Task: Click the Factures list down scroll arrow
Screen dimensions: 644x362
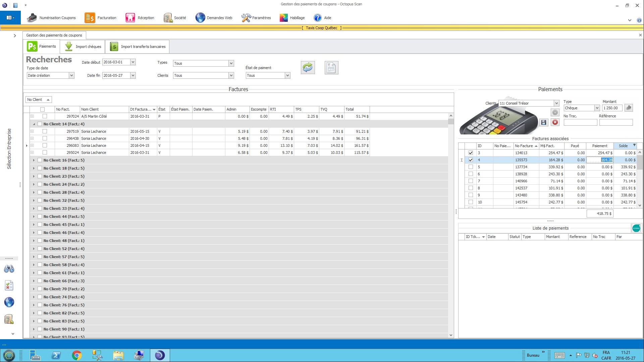Action: (x=451, y=335)
